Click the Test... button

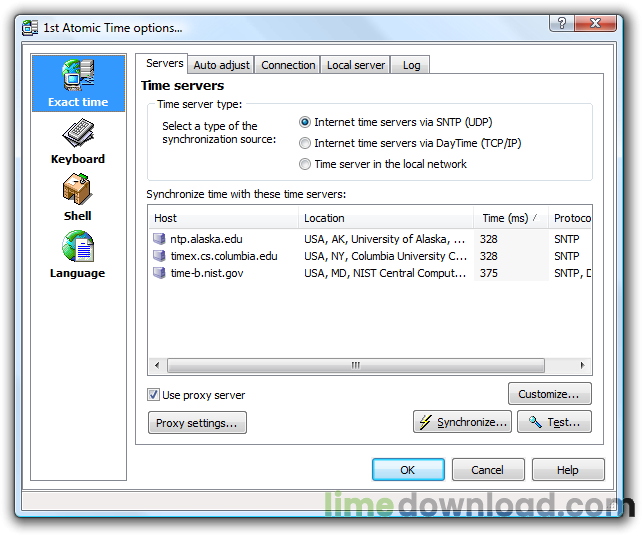coord(554,422)
